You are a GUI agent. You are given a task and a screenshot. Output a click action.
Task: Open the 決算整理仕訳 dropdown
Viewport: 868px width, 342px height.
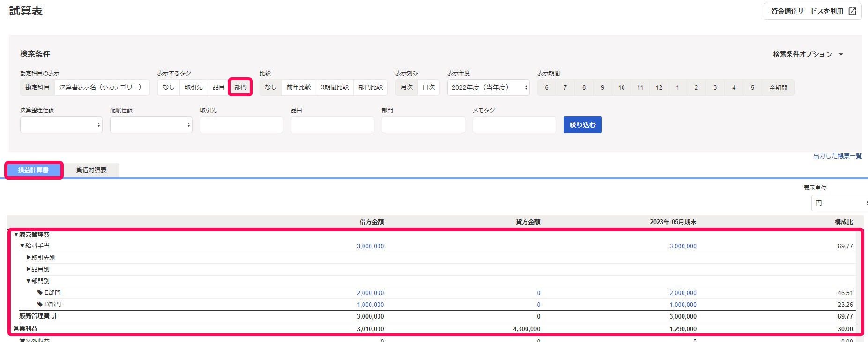[x=61, y=125]
